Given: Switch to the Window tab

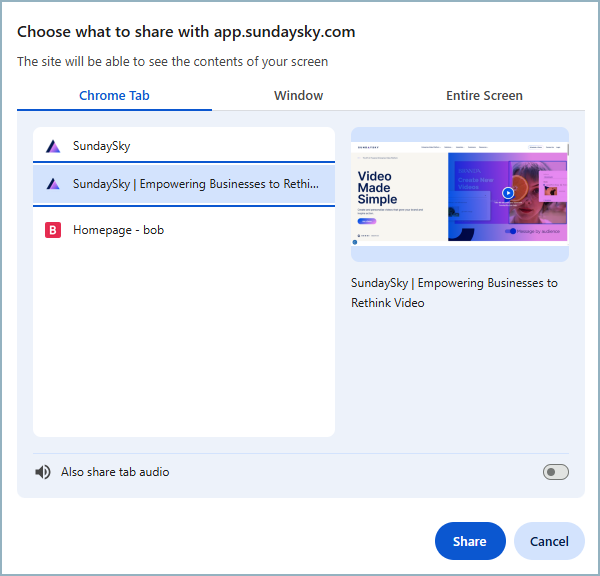Looking at the screenshot, I should point(298,96).
